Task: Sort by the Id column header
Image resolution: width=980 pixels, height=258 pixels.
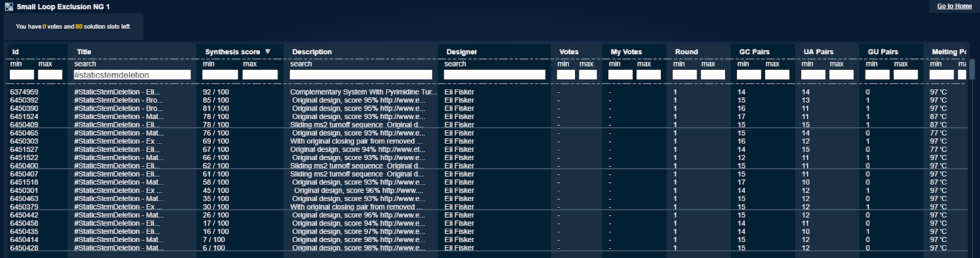Action: [x=15, y=52]
